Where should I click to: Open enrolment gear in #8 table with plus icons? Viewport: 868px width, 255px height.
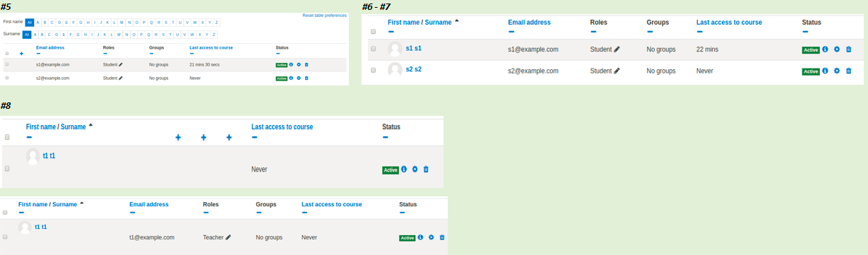pyautogui.click(x=415, y=169)
